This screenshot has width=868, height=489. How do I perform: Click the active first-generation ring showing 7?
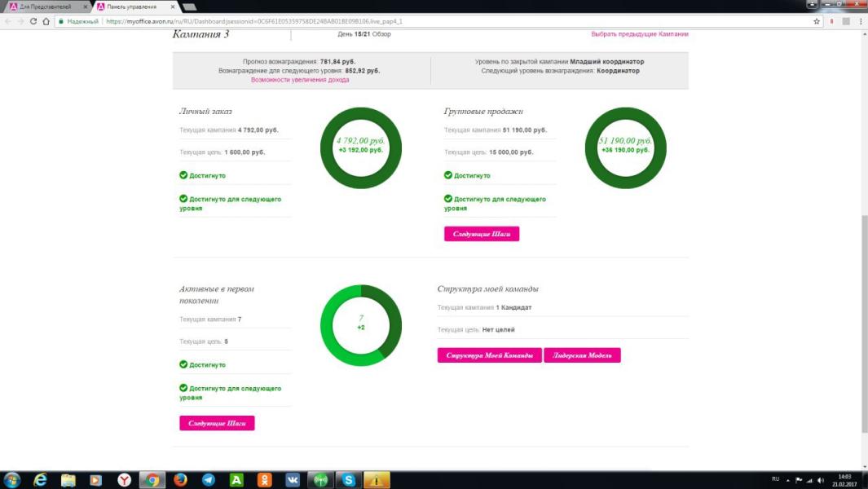coord(361,325)
